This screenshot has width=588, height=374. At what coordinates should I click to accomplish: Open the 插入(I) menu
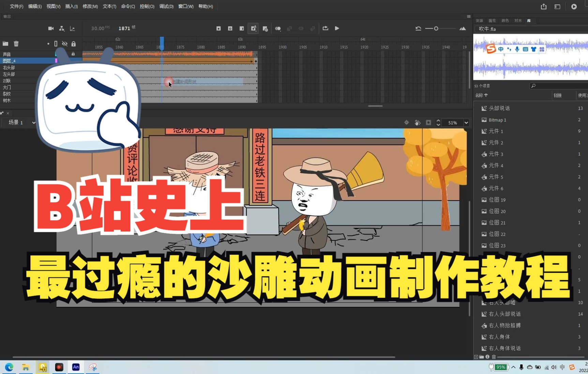point(71,6)
